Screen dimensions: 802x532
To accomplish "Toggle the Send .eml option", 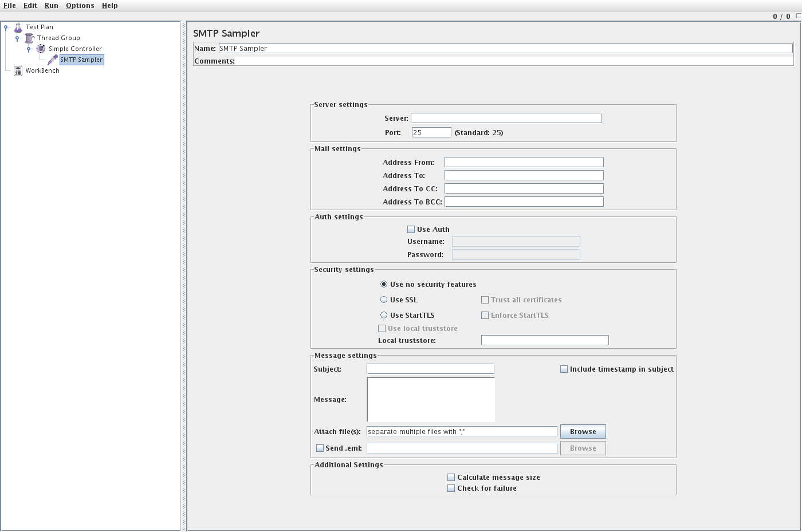I will (x=320, y=448).
